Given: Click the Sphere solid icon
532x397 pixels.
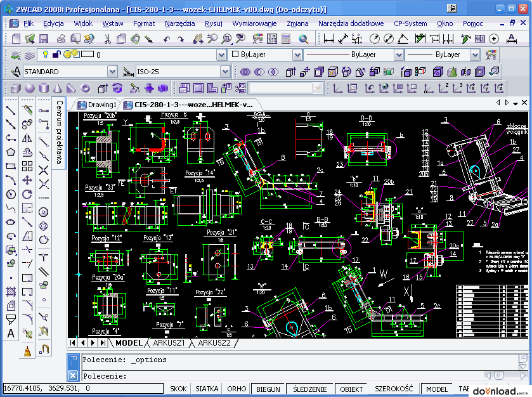Looking at the screenshot, I should 30,89.
